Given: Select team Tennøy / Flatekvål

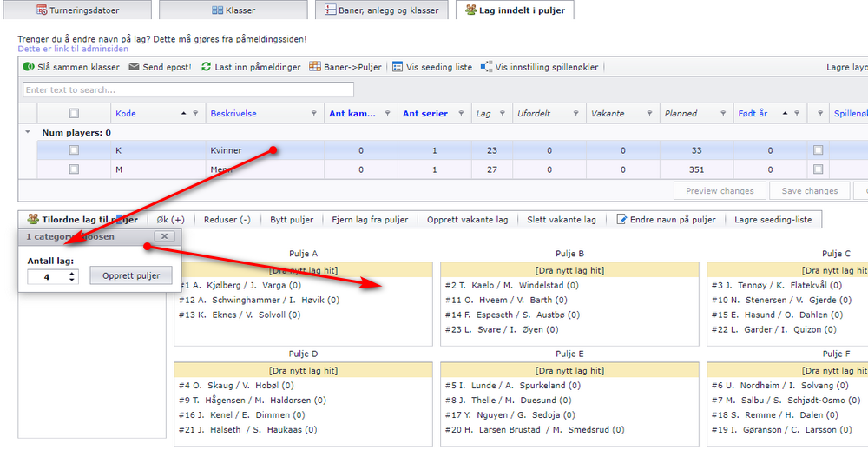Looking at the screenshot, I should pyautogui.click(x=776, y=285).
